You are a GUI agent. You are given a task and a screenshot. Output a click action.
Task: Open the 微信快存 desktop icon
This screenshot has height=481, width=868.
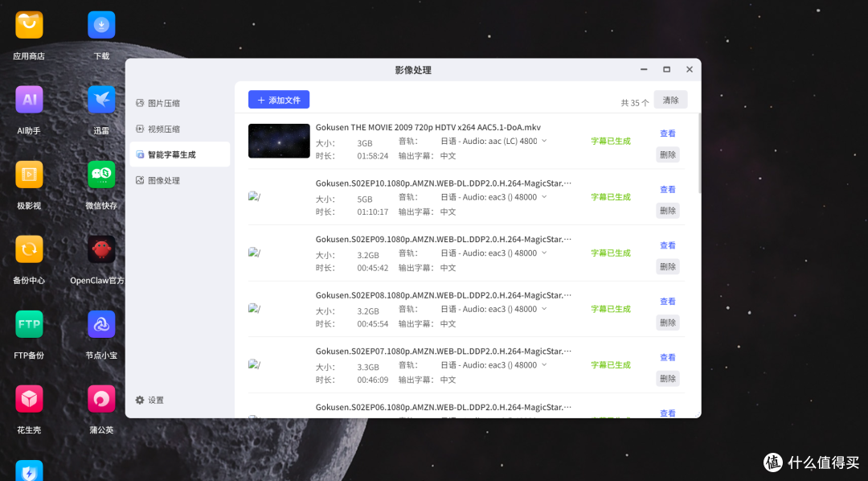[x=101, y=175]
